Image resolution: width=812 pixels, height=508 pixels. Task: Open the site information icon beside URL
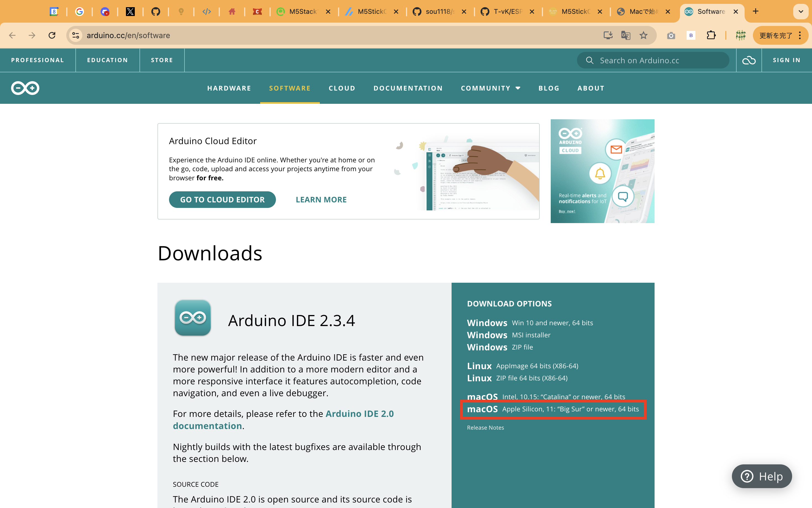pyautogui.click(x=76, y=35)
